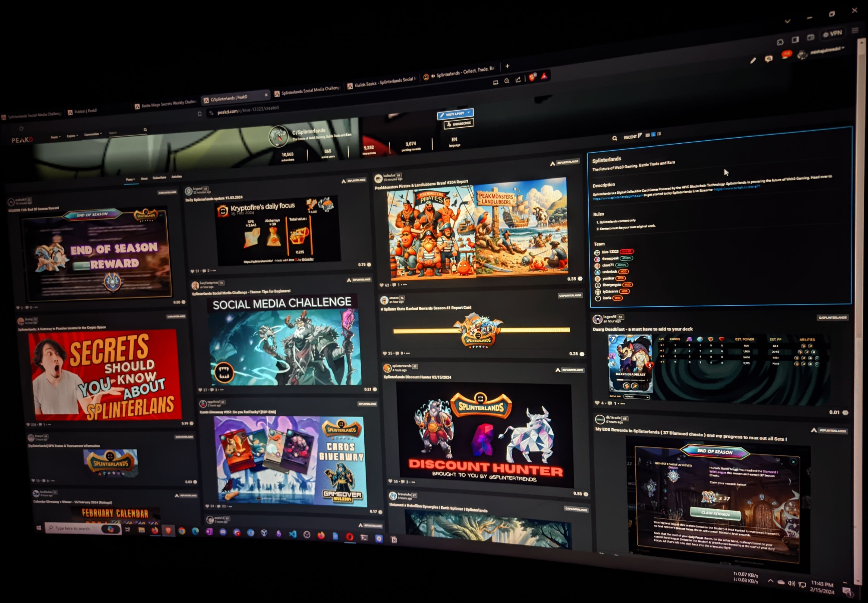The height and width of the screenshot is (603, 868).
Task: Click the Brave Shields lion icon in address bar
Action: pos(532,77)
